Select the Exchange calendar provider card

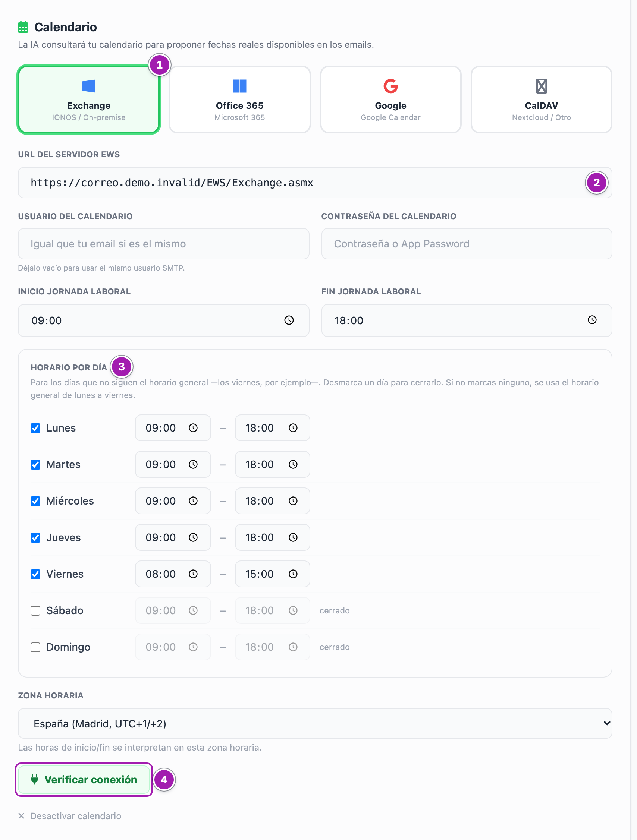(88, 100)
